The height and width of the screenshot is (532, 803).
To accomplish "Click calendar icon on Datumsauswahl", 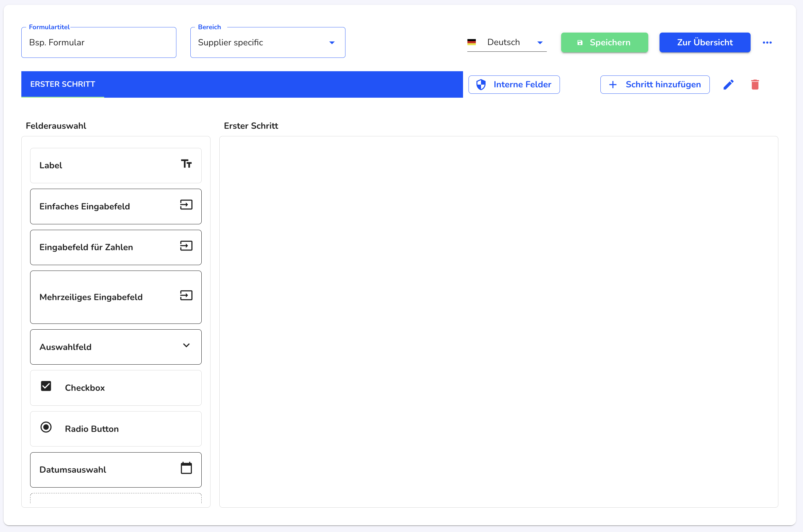I will click(x=186, y=468).
